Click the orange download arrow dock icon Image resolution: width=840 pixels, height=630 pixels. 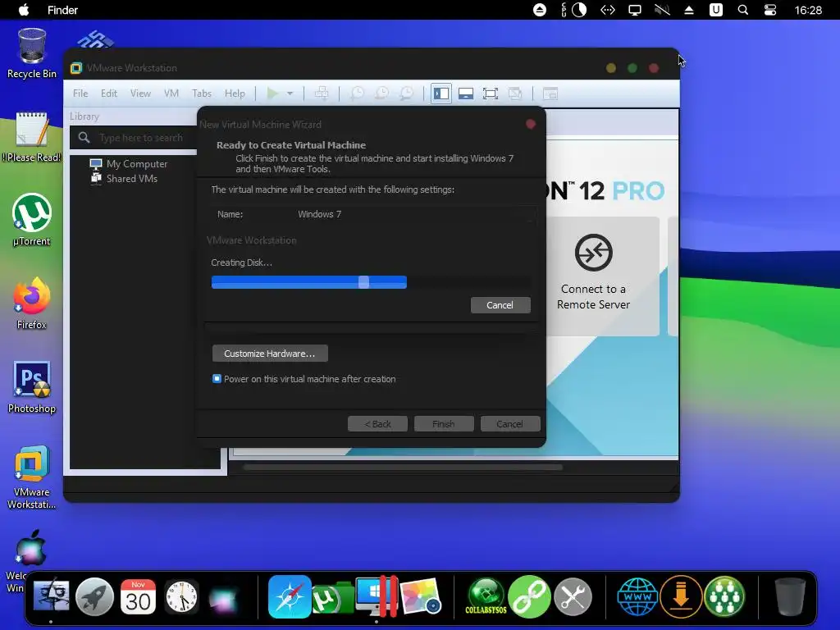681,596
